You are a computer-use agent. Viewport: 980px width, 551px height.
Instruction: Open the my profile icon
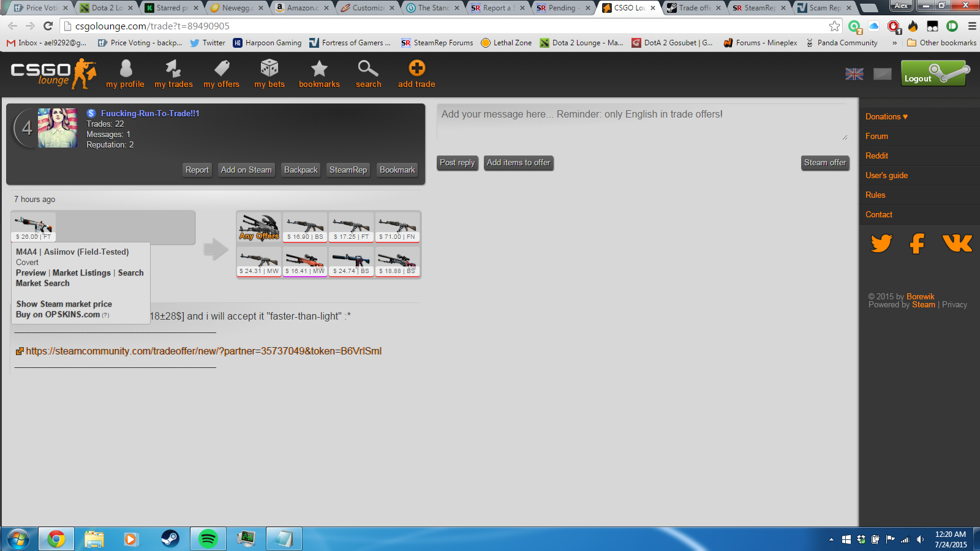[126, 69]
